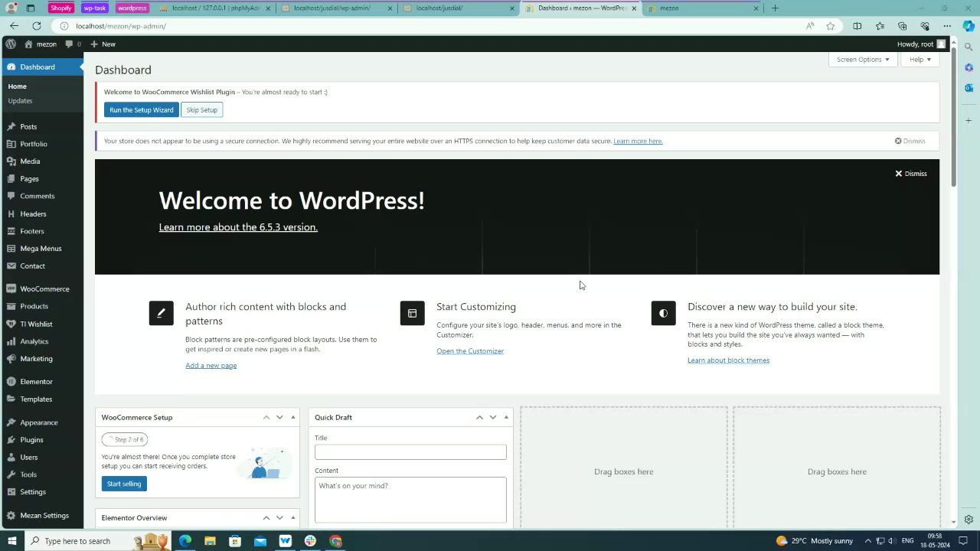Screen dimensions: 980x551
Task: Switch to the last mezon browser tab
Action: click(x=703, y=8)
